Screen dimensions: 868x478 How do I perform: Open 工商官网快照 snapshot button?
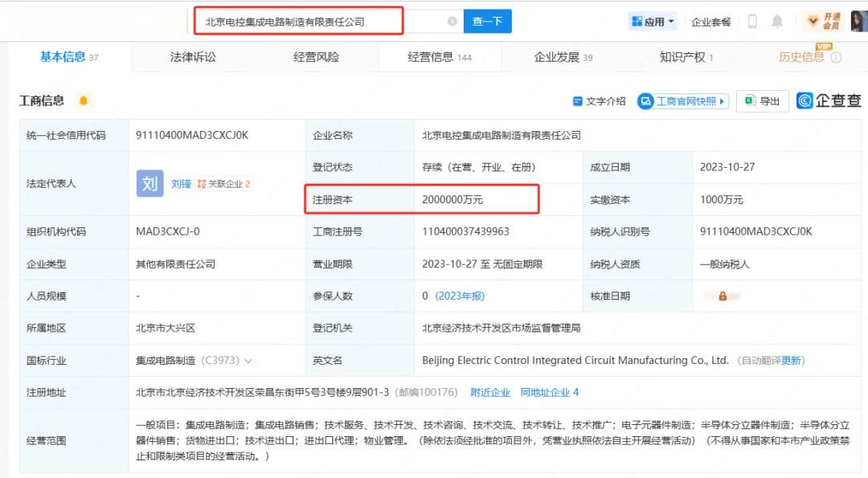point(682,101)
